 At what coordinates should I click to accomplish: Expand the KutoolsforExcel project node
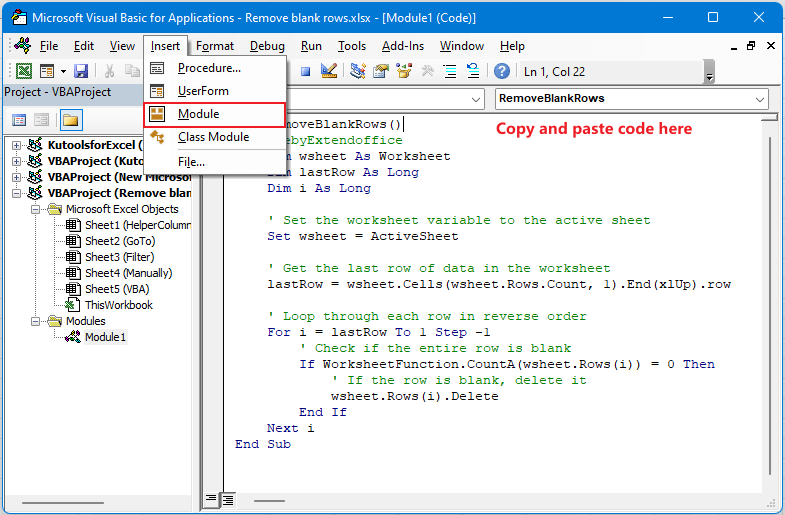point(17,145)
